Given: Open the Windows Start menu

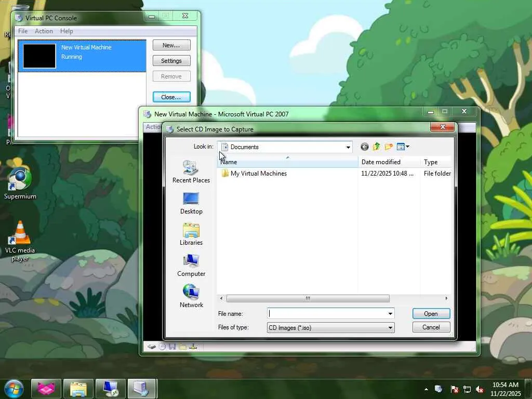Looking at the screenshot, I should tap(14, 389).
